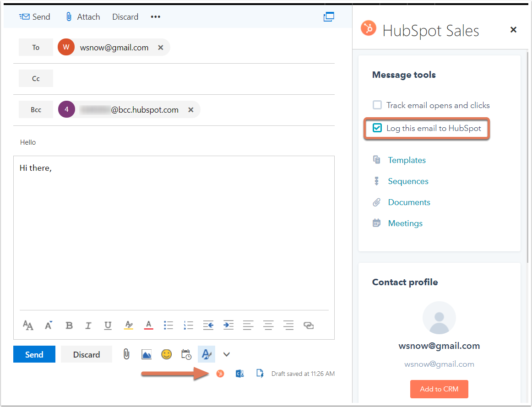This screenshot has height=407, width=532.
Task: Click the Add to CRM button
Action: tap(440, 389)
